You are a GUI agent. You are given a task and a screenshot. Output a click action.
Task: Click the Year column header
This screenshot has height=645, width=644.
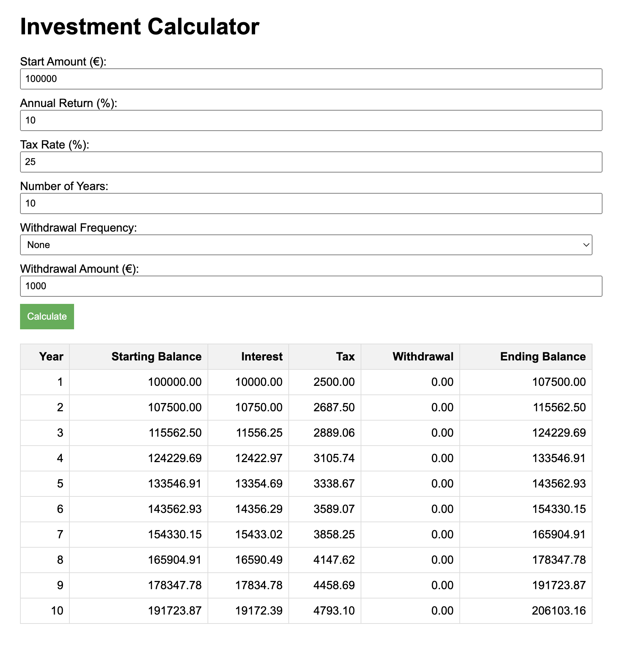coord(51,357)
